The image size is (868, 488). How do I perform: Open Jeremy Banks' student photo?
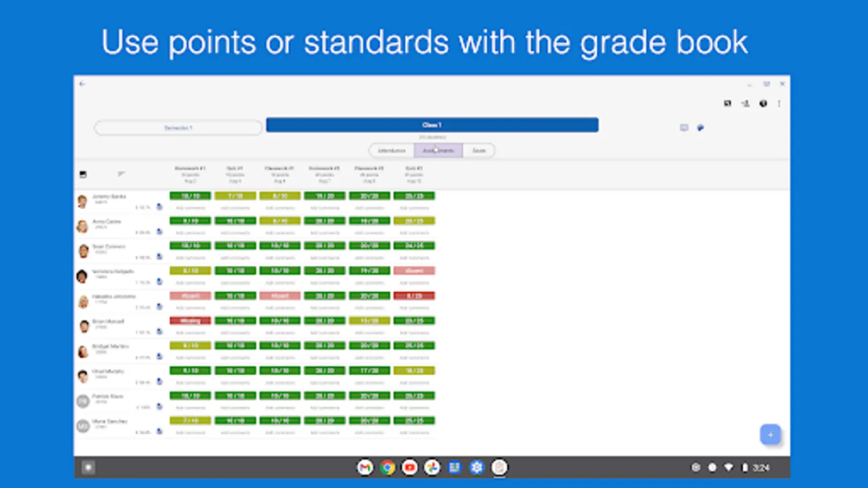click(x=82, y=202)
